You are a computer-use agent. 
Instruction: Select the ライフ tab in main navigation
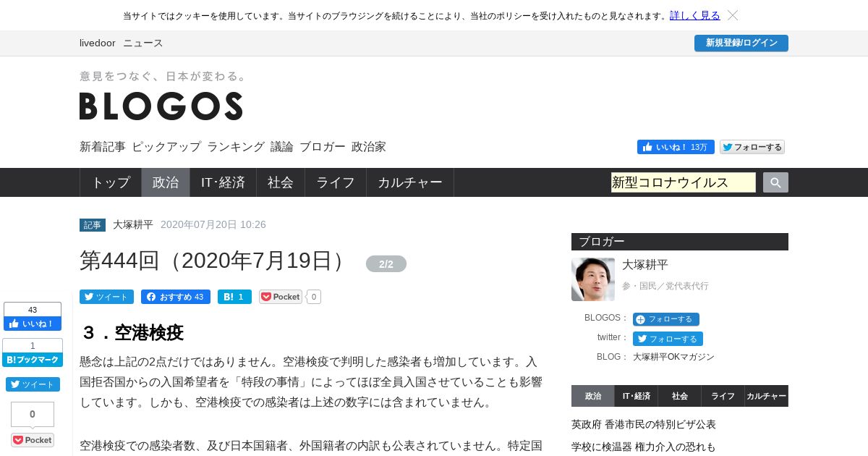click(x=336, y=182)
